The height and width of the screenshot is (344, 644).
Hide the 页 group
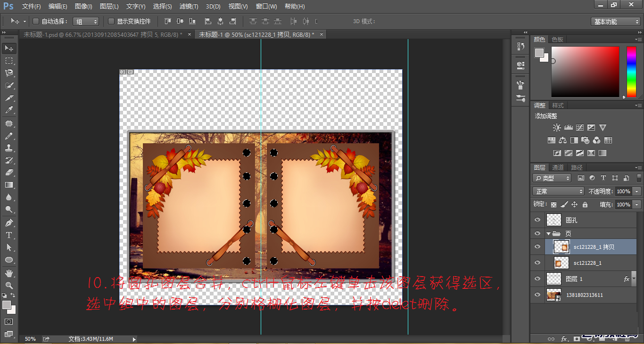[537, 233]
